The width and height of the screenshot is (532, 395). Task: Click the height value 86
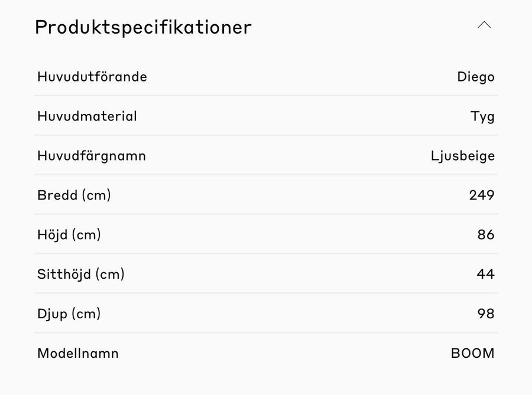point(486,234)
